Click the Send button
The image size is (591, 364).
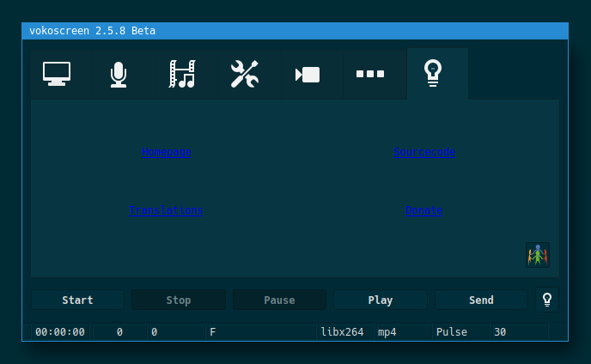pyautogui.click(x=481, y=300)
